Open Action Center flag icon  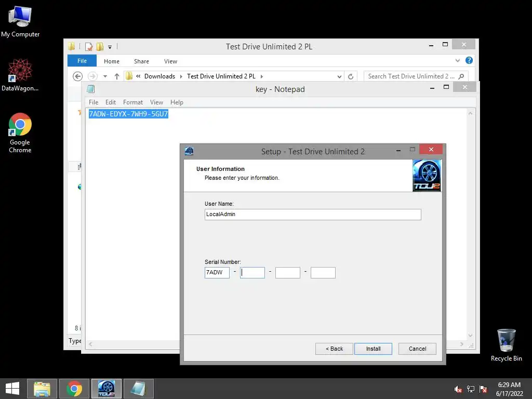tap(483, 389)
